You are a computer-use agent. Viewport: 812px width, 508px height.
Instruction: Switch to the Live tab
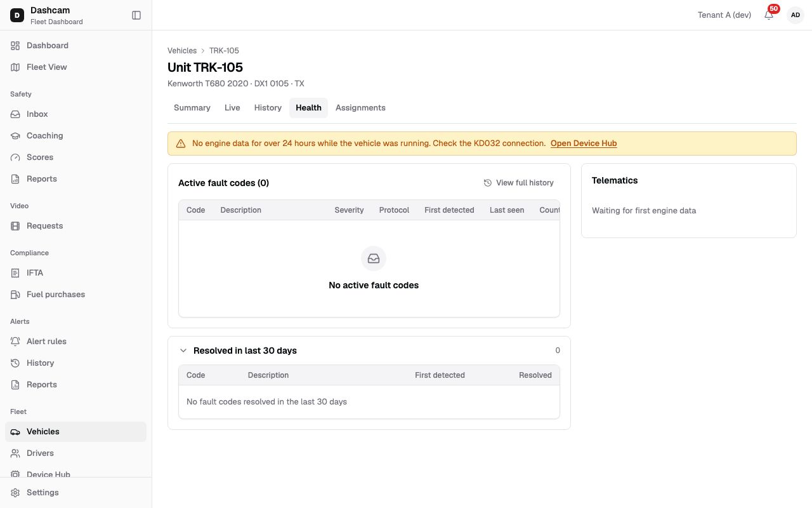[232, 108]
